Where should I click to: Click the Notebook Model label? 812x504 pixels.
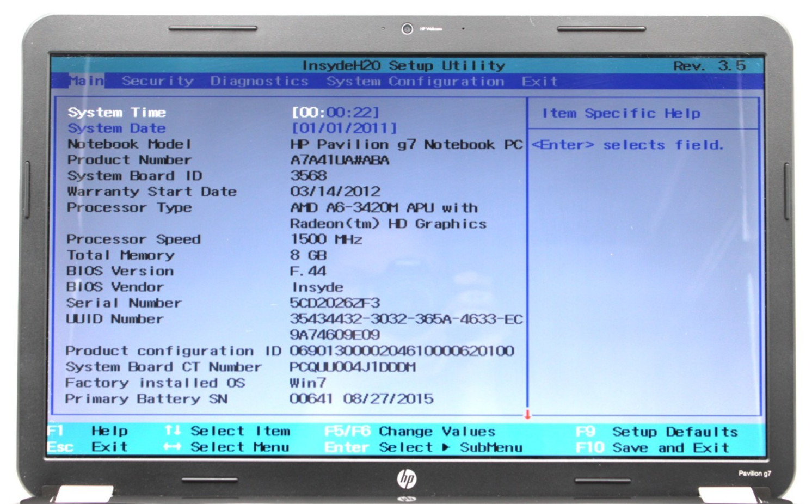[130, 144]
